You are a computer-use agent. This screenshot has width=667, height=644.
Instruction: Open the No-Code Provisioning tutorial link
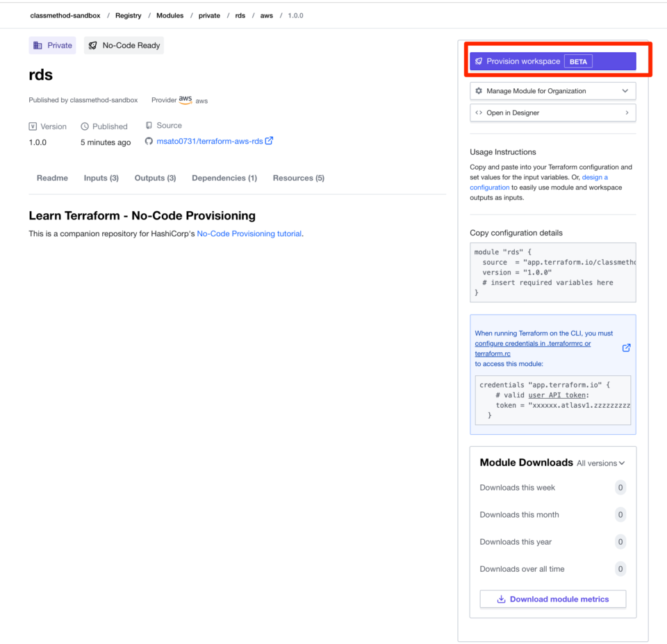(248, 233)
